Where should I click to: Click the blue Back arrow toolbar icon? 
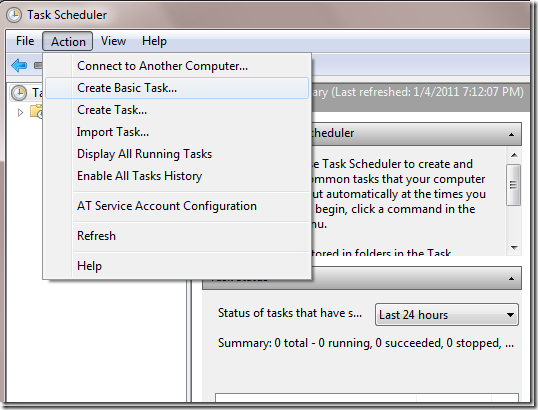pyautogui.click(x=19, y=65)
